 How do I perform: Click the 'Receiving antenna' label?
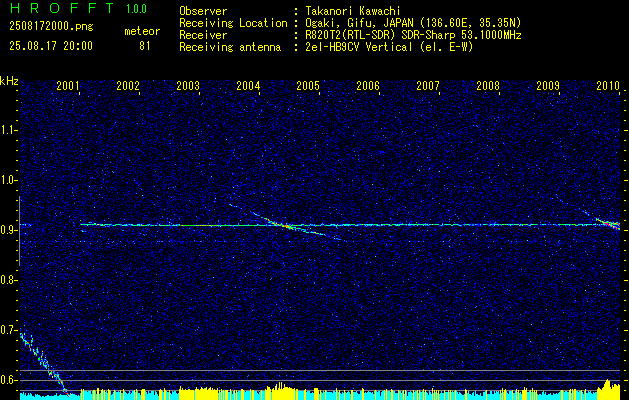[x=230, y=47]
